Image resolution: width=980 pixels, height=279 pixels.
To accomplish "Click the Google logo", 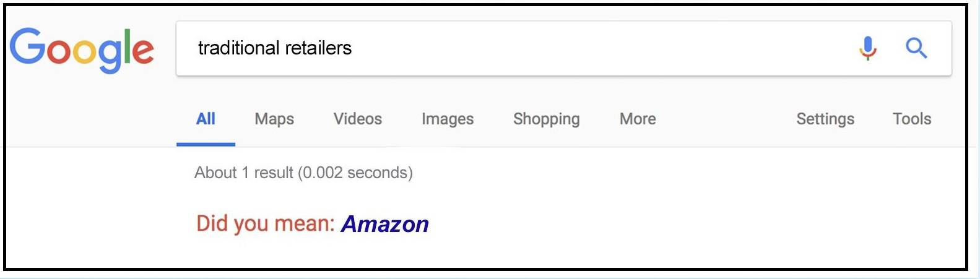I will coord(82,49).
